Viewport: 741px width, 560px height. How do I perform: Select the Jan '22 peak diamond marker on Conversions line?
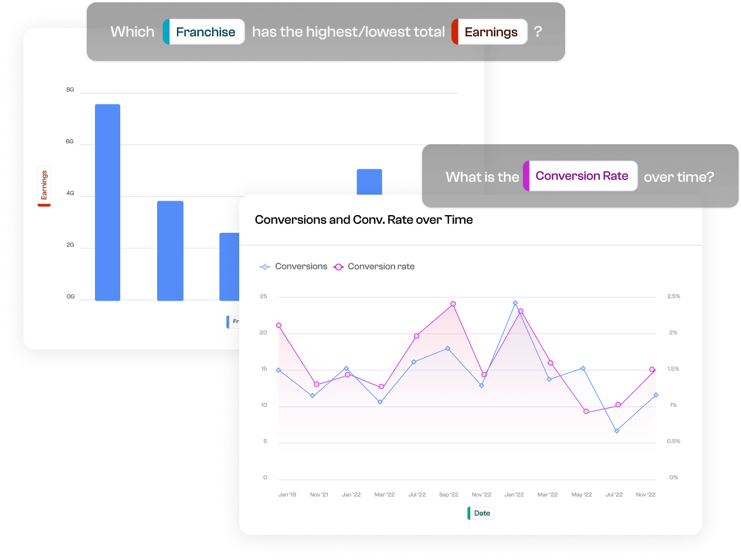click(514, 303)
